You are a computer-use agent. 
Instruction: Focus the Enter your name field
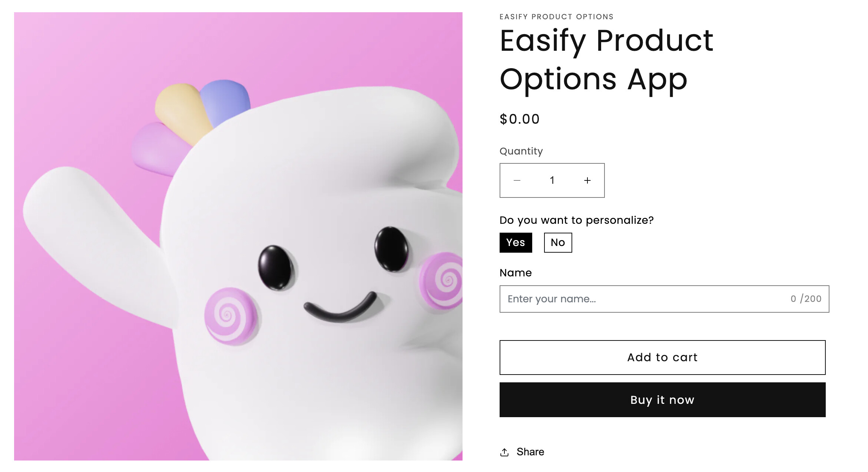664,299
